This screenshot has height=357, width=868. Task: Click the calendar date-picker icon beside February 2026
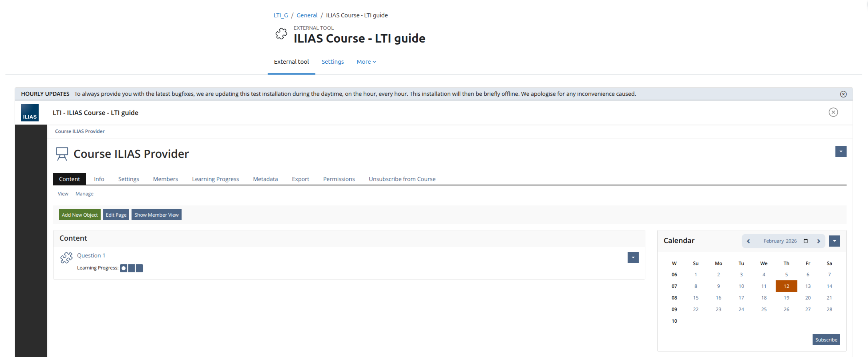pos(806,241)
